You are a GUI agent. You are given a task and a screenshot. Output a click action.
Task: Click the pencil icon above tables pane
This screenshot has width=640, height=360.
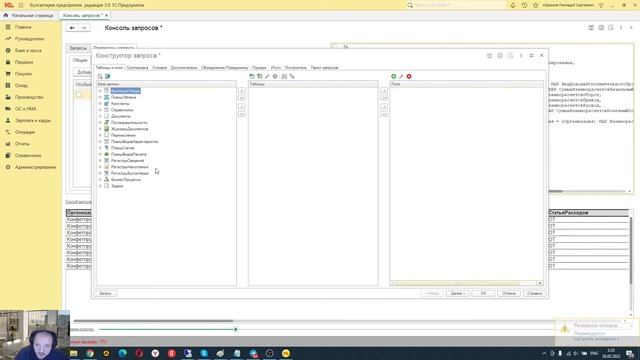tap(267, 76)
